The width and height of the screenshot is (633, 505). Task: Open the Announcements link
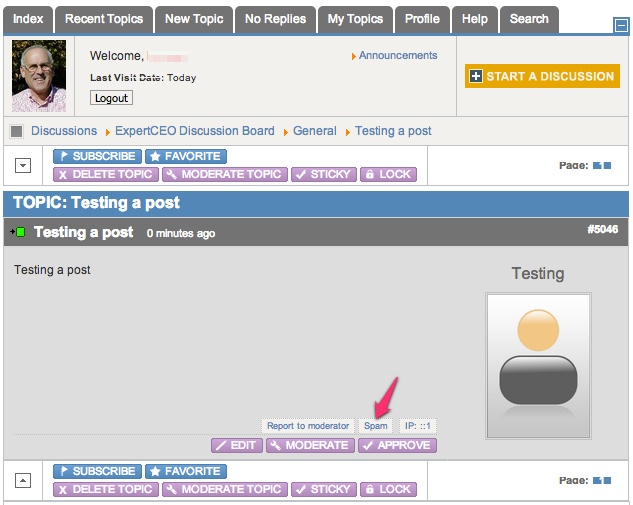pyautogui.click(x=397, y=56)
